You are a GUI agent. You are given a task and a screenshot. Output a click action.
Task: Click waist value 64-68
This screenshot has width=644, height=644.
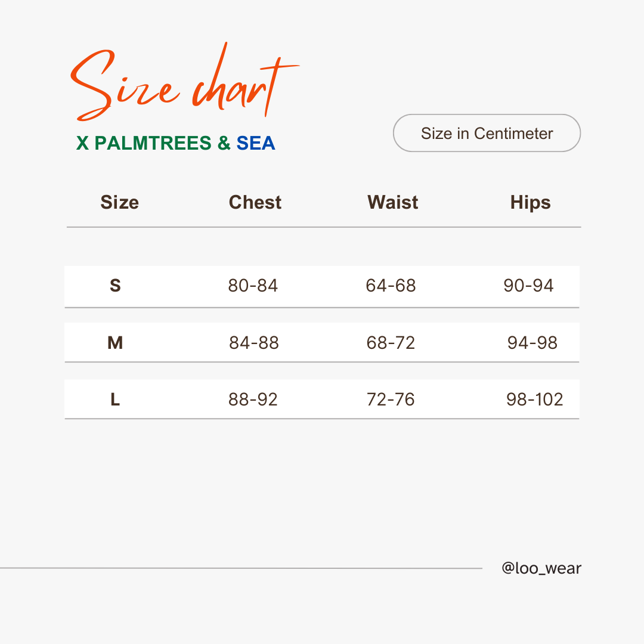(x=391, y=286)
